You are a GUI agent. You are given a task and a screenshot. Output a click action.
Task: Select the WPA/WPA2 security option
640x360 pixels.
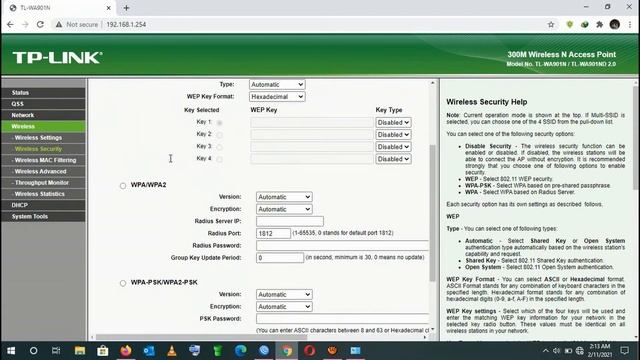123,186
